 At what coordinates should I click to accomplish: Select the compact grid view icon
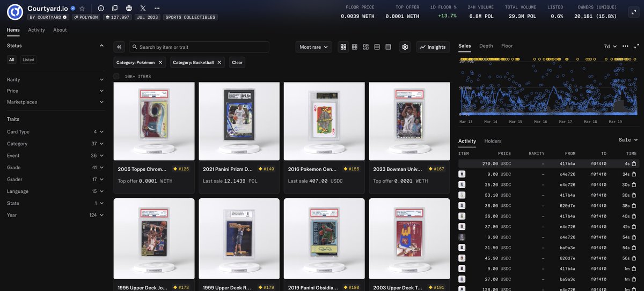coord(355,47)
